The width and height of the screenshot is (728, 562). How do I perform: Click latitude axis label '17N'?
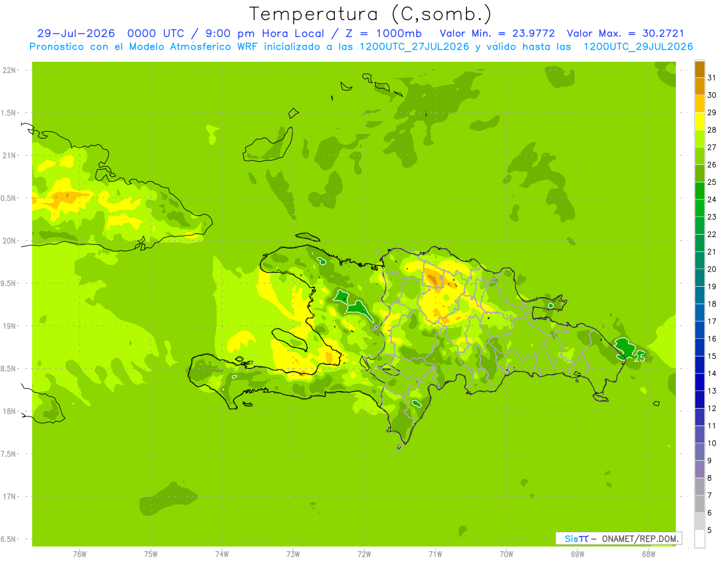click(x=10, y=497)
